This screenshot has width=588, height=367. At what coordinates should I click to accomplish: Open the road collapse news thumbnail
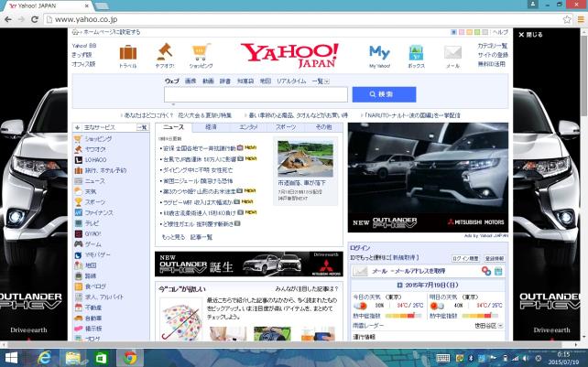[x=305, y=159]
